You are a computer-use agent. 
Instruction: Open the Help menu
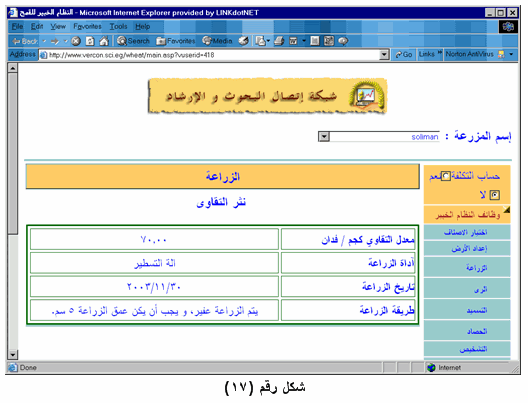[142, 27]
